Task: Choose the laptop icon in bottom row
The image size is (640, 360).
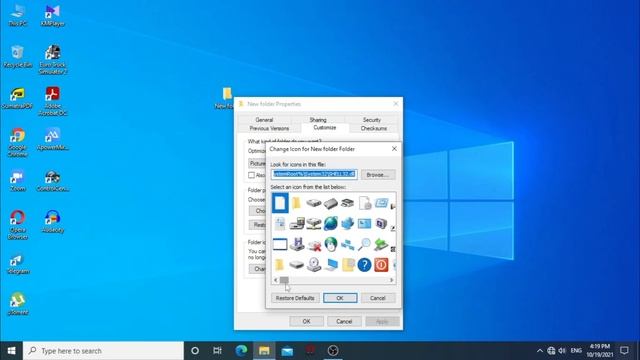Action: (331, 264)
